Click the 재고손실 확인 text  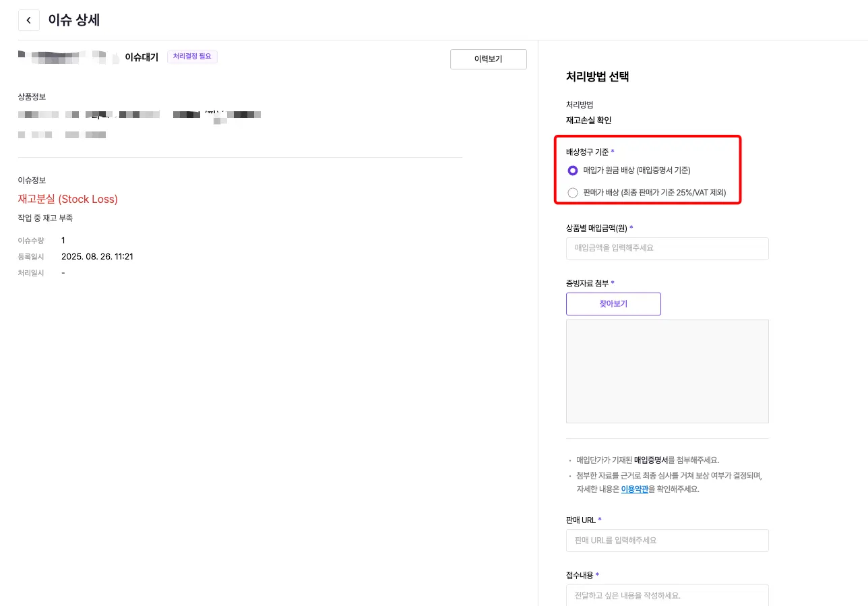coord(588,121)
